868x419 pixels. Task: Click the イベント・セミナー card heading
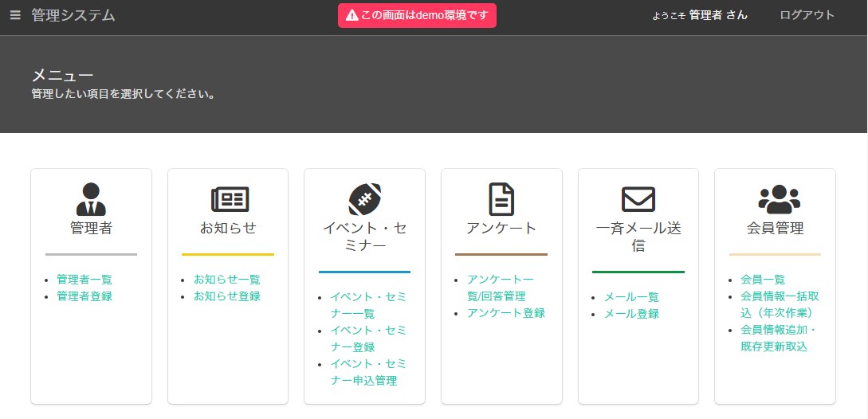coord(365,237)
